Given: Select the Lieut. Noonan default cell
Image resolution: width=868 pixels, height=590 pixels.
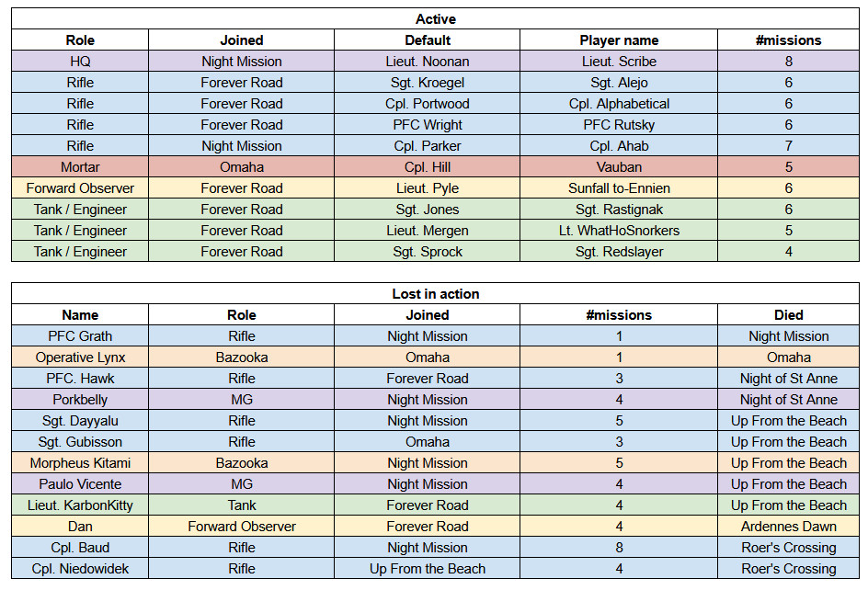Looking at the screenshot, I should tap(427, 61).
